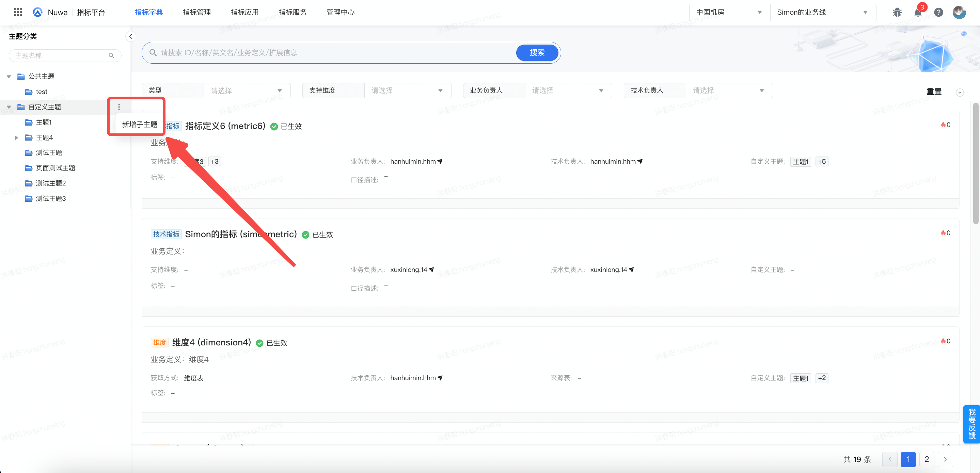This screenshot has width=980, height=473.
Task: Switch to 指标字典 tab
Action: tap(149, 12)
